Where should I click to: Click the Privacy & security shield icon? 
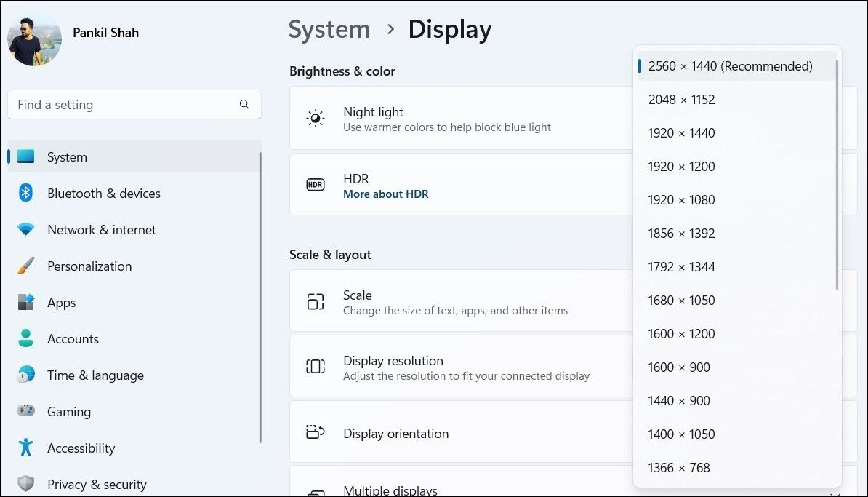25,484
